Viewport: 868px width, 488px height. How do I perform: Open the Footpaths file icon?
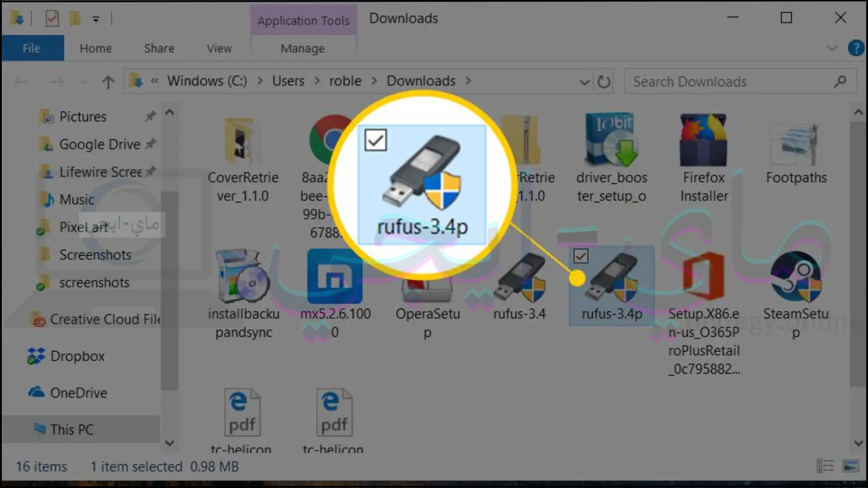click(796, 144)
